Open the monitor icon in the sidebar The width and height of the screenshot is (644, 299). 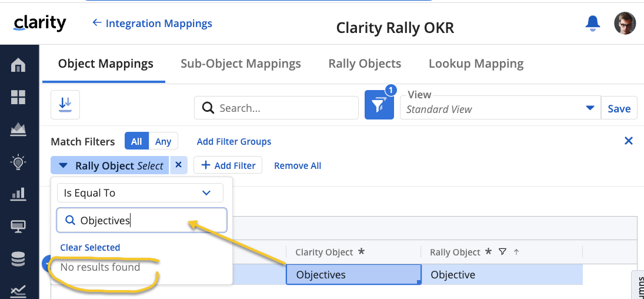pyautogui.click(x=18, y=226)
